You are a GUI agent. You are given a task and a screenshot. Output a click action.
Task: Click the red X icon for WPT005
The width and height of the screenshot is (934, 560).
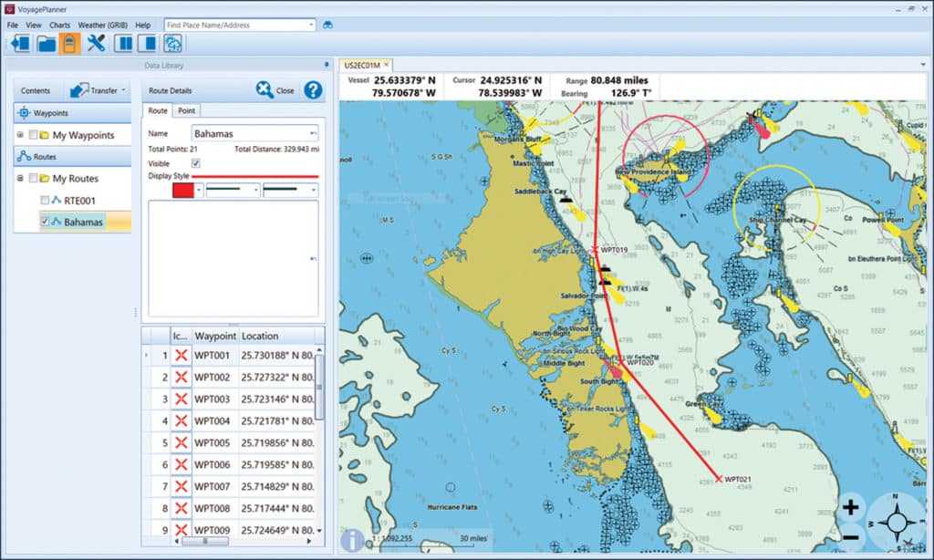click(x=182, y=442)
